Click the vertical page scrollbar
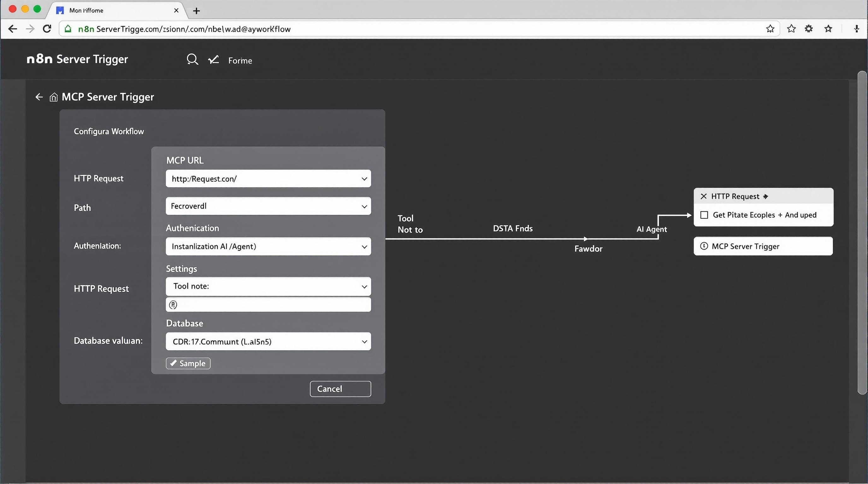Image resolution: width=868 pixels, height=484 pixels. (x=862, y=233)
